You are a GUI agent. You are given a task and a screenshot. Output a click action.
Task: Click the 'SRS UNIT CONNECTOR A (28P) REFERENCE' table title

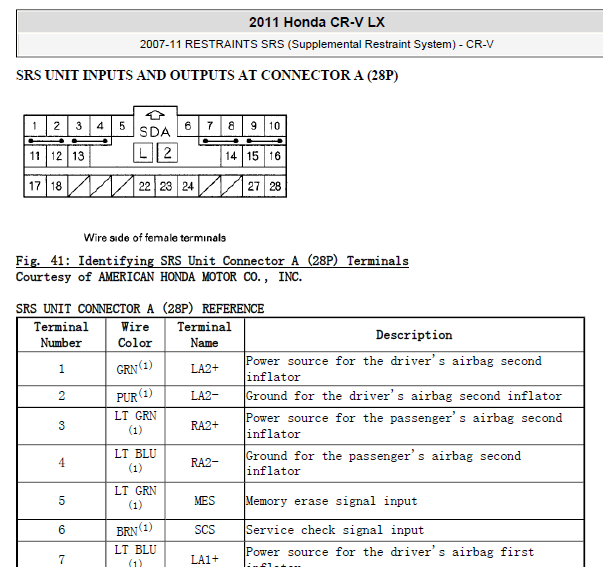pyautogui.click(x=140, y=309)
